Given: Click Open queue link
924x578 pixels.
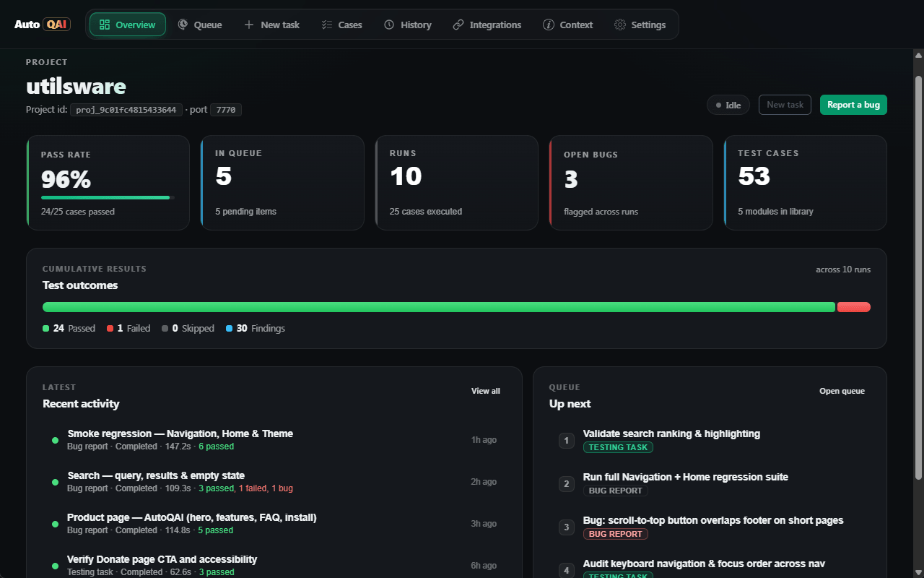Looking at the screenshot, I should point(842,391).
